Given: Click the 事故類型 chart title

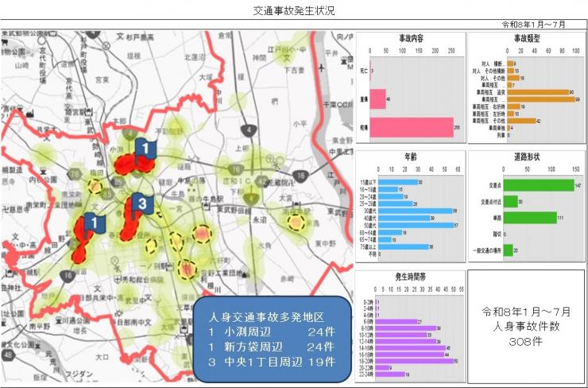Looking at the screenshot, I should pos(527,38).
